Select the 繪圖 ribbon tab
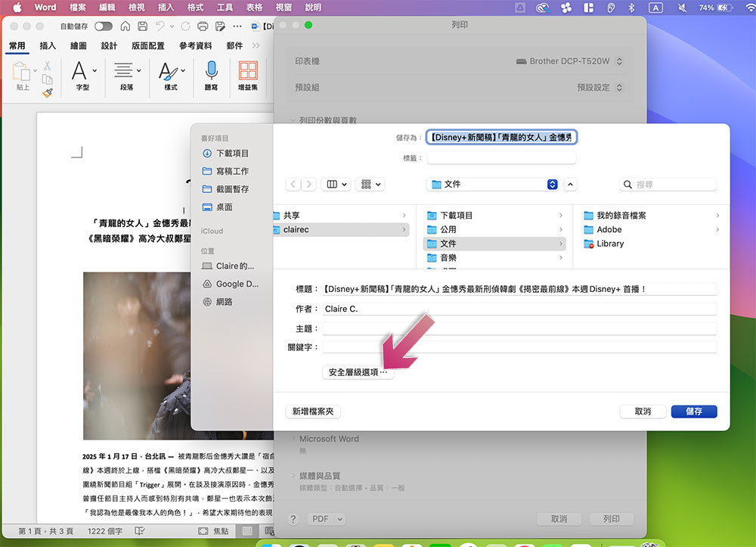This screenshot has width=756, height=547. point(79,46)
